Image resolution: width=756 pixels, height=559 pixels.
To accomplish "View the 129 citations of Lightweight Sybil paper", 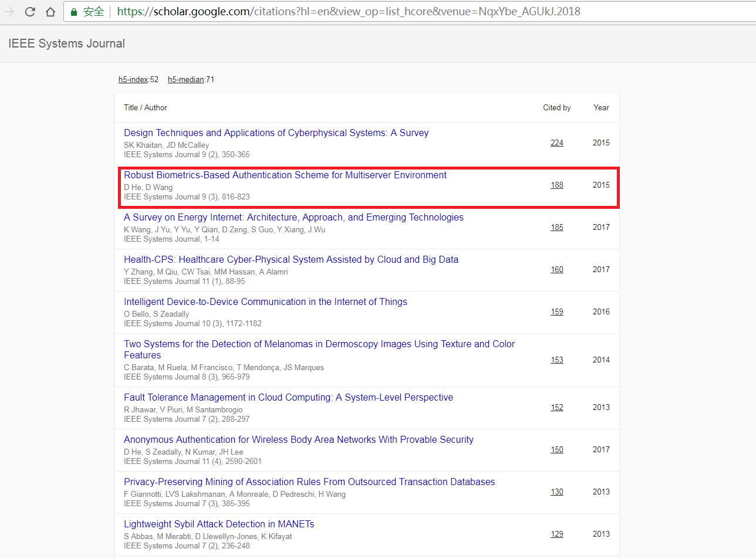I will [557, 534].
